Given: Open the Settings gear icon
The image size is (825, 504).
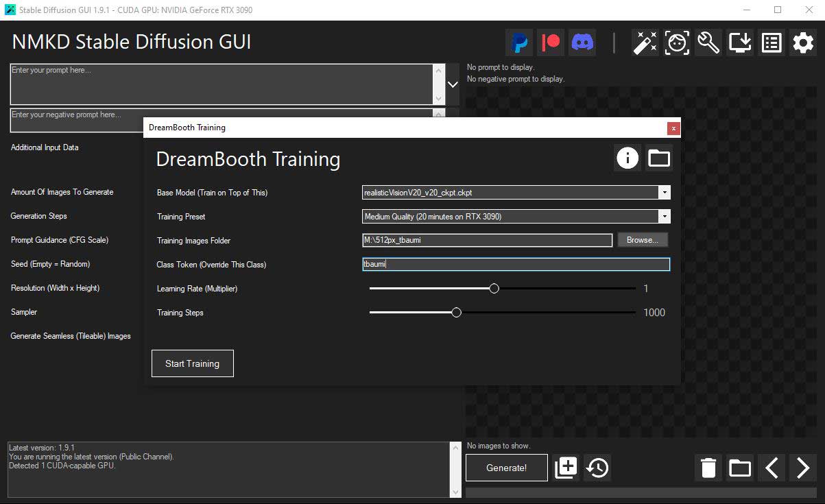Looking at the screenshot, I should point(802,43).
